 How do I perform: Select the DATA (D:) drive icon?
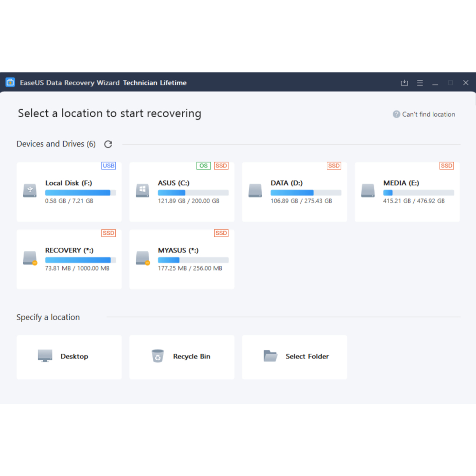point(255,190)
